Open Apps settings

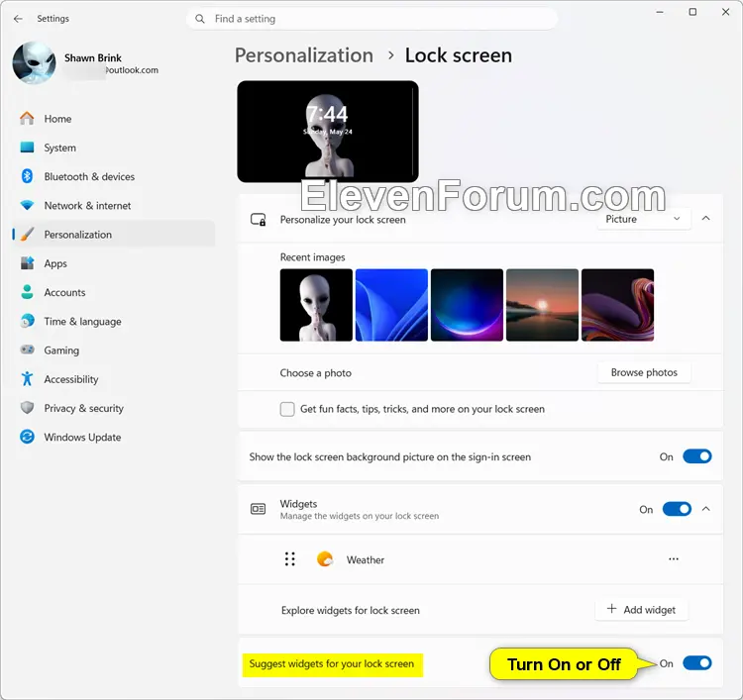113,262
